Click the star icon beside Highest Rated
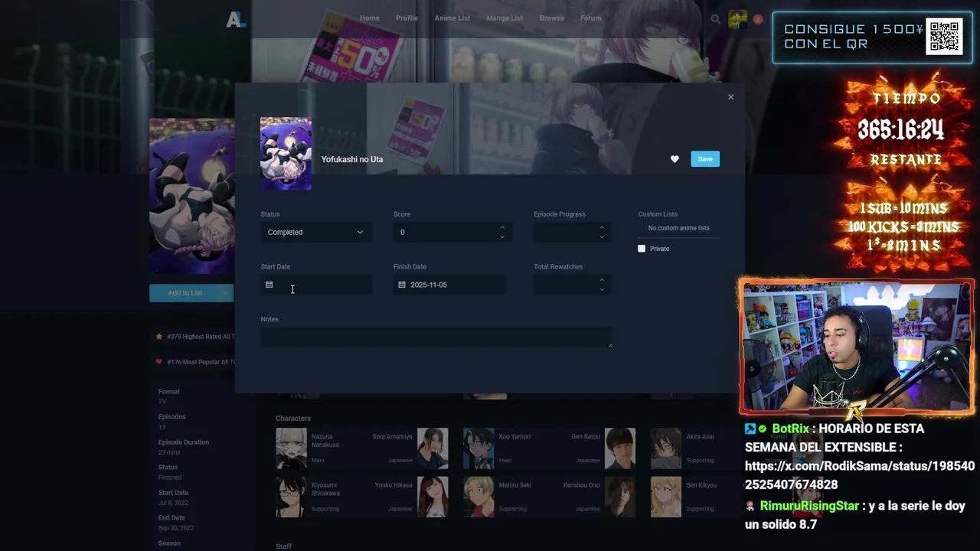Image resolution: width=980 pixels, height=551 pixels. 159,336
